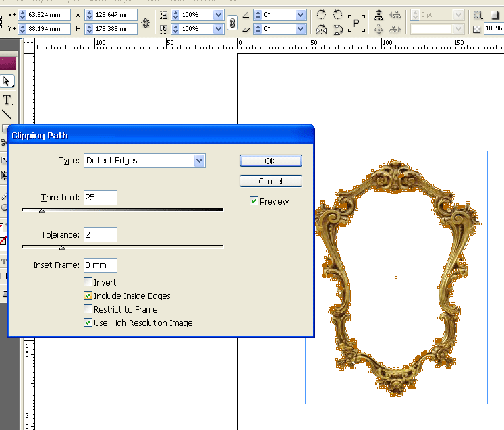Click the rotate 90° counter-clockwise icon

337,15
